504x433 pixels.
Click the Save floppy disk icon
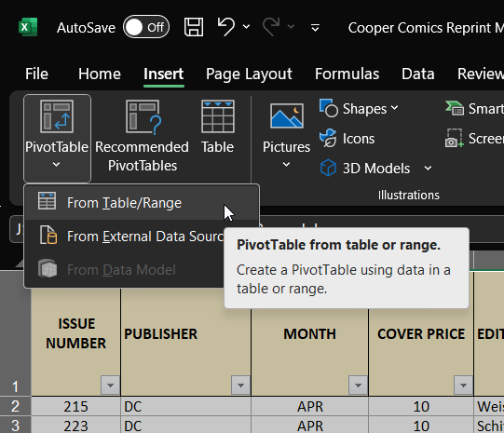pyautogui.click(x=194, y=27)
